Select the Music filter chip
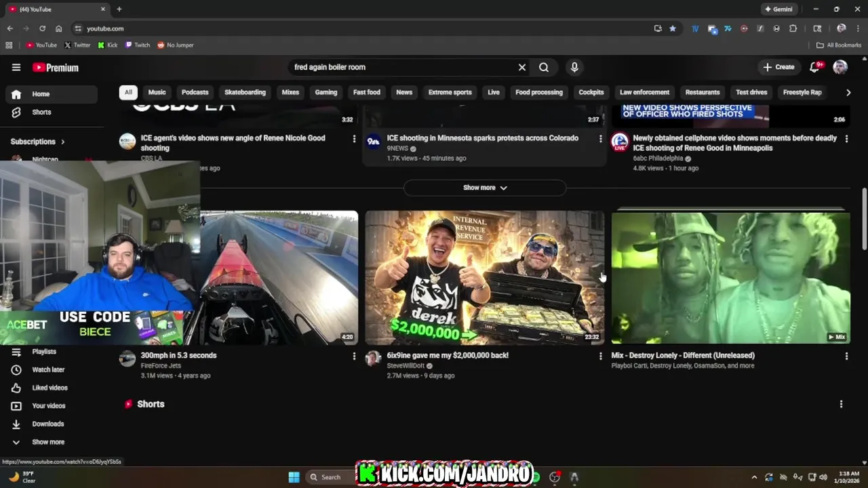Screen dimensions: 868x488 (x=157, y=92)
